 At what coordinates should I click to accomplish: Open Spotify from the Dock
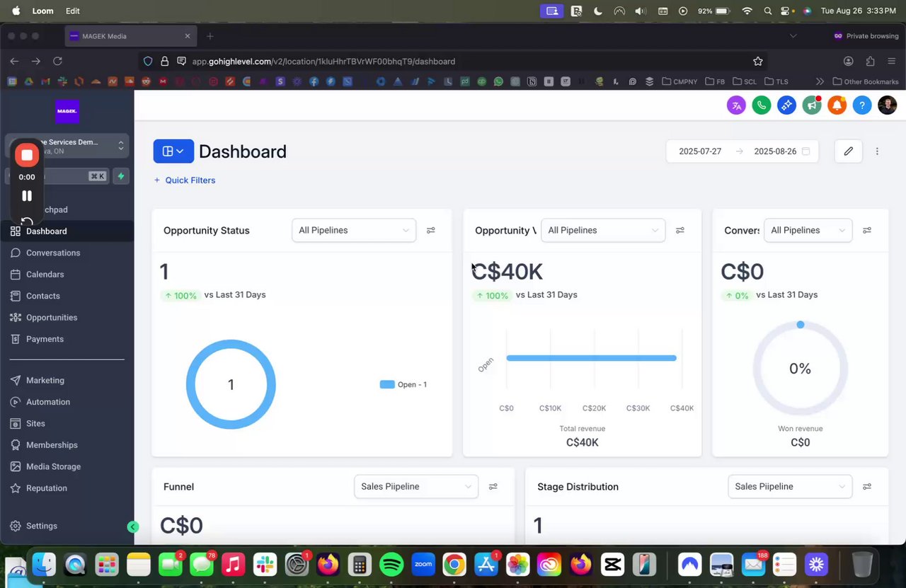(x=391, y=564)
